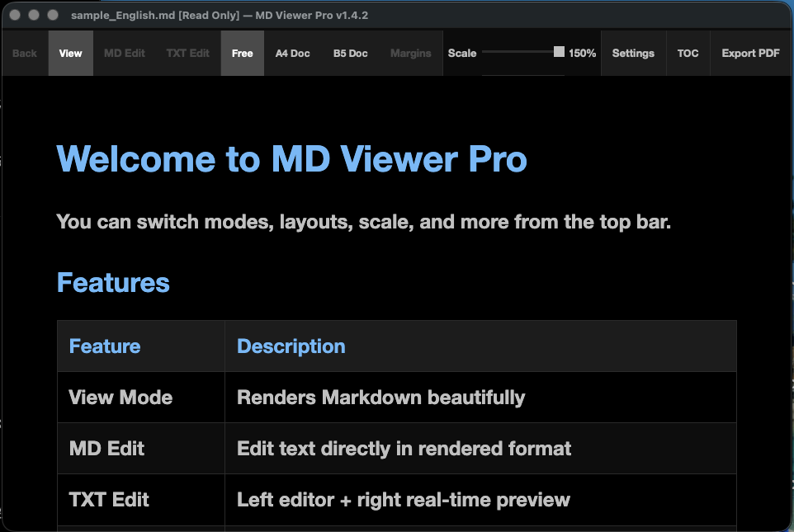
Task: Click the 'View Mode' table cell
Action: tap(141, 398)
